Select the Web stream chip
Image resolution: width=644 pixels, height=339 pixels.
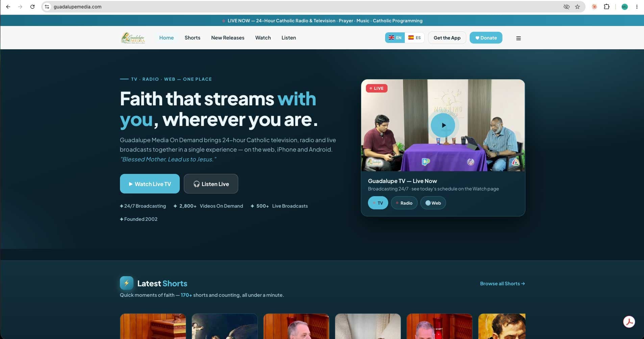pos(433,203)
